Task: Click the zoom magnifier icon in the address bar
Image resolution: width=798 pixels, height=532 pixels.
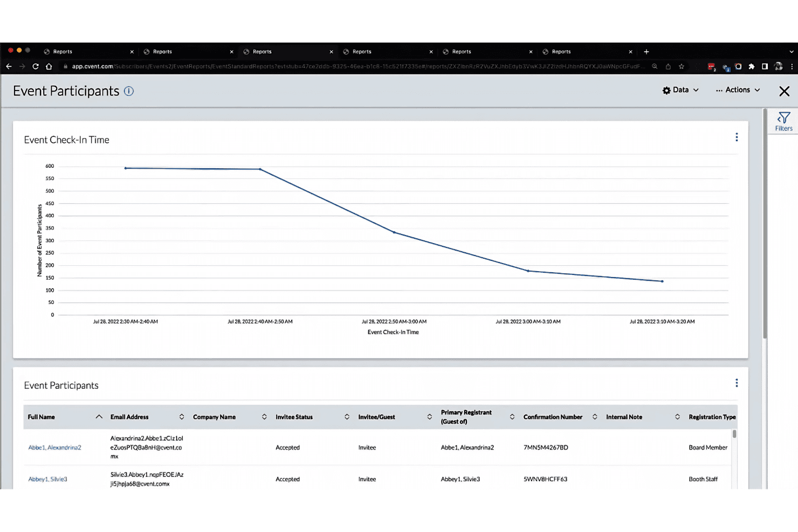Action: (x=655, y=66)
